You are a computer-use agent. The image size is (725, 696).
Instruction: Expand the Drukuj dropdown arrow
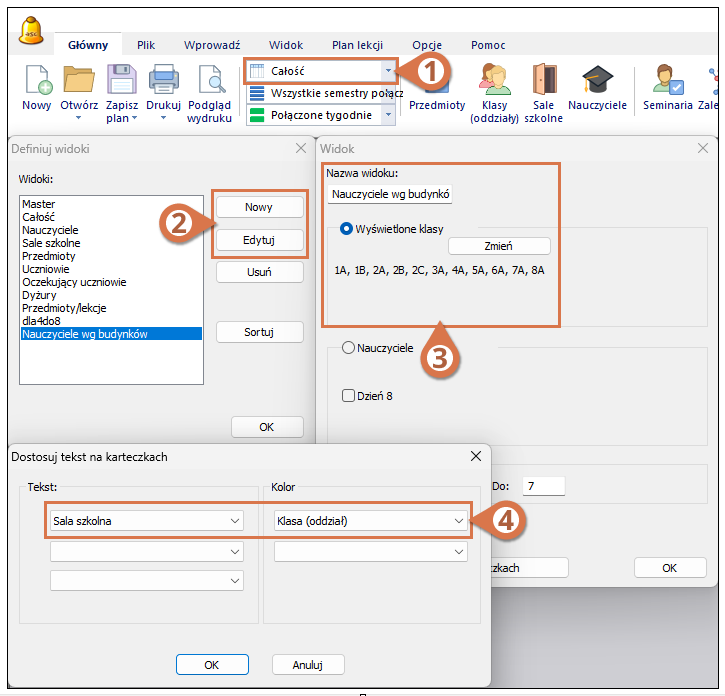coord(163,117)
